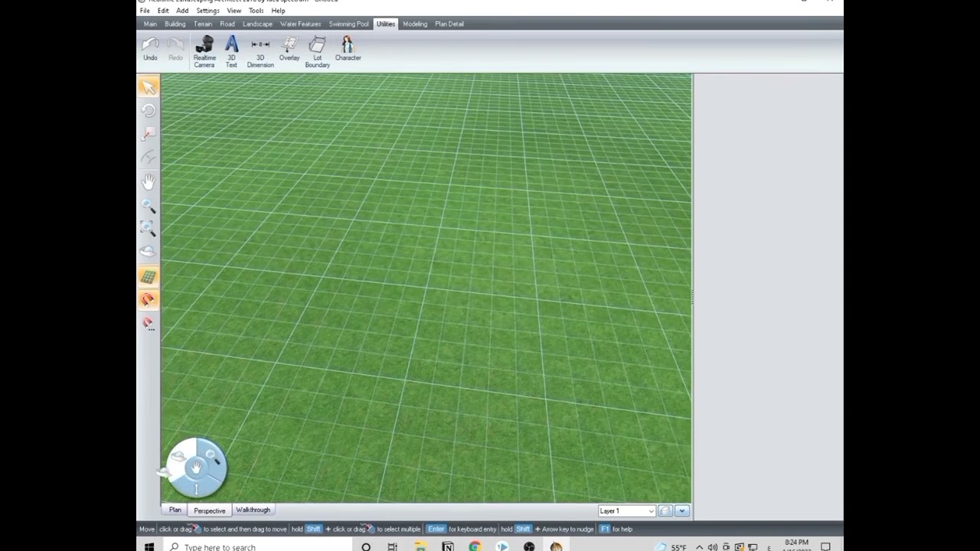Switch to the Swimming Pool tab
The height and width of the screenshot is (551, 980).
(348, 24)
